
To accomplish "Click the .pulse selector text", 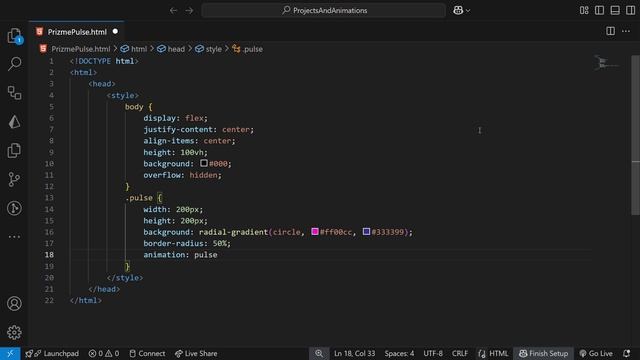I will click(139, 198).
